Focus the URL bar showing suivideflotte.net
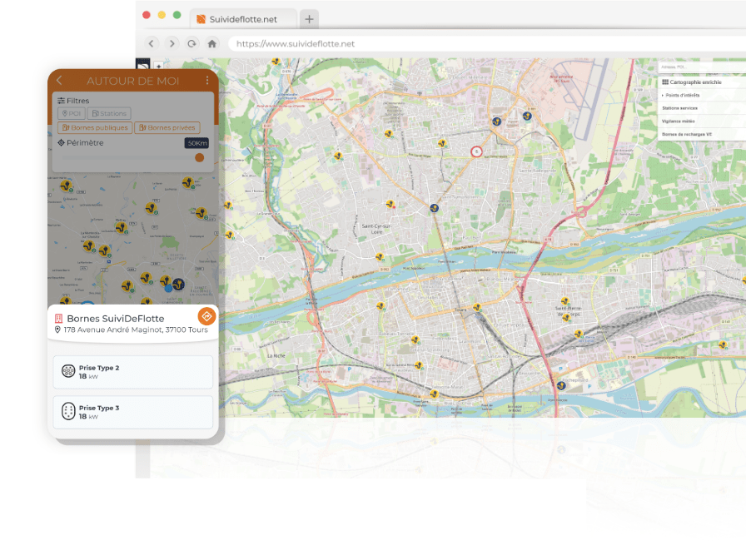 [x=485, y=44]
